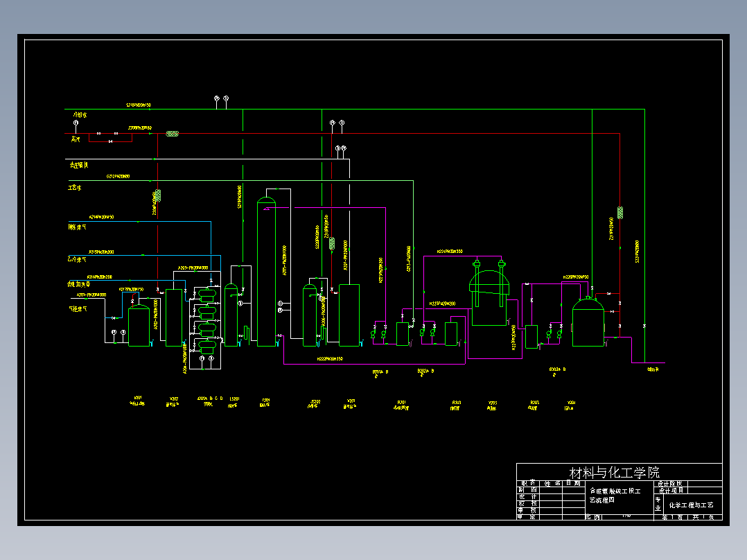Click the instrument bubble beside the 蒸汽 label
747x560 pixels.
point(76,123)
